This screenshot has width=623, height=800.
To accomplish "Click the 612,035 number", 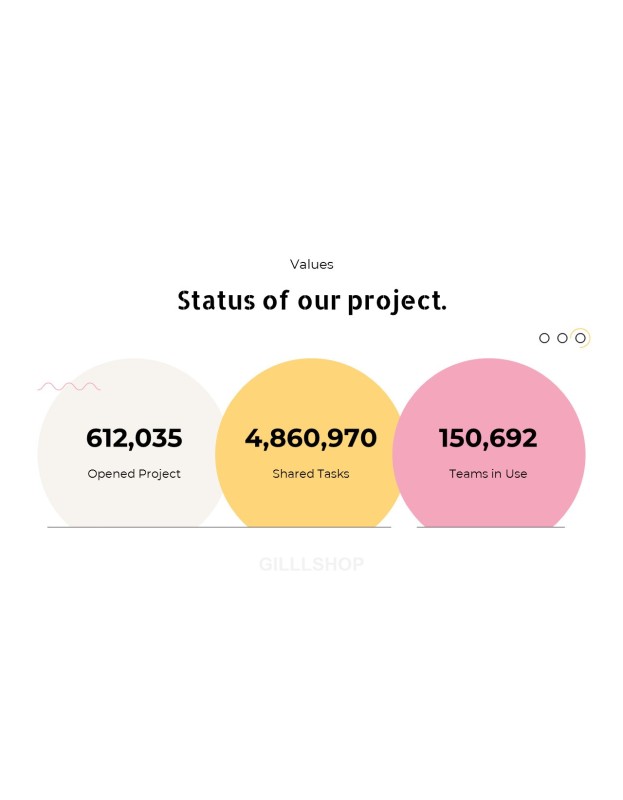I will click(x=134, y=438).
